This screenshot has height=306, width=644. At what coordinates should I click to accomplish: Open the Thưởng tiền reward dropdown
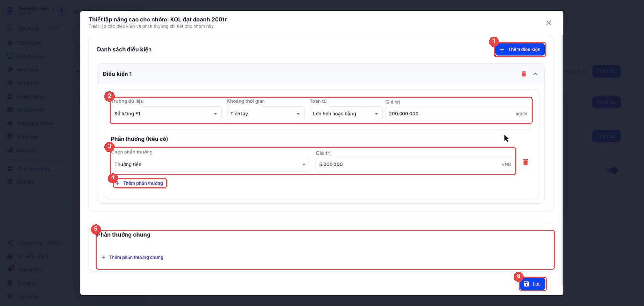(210, 164)
